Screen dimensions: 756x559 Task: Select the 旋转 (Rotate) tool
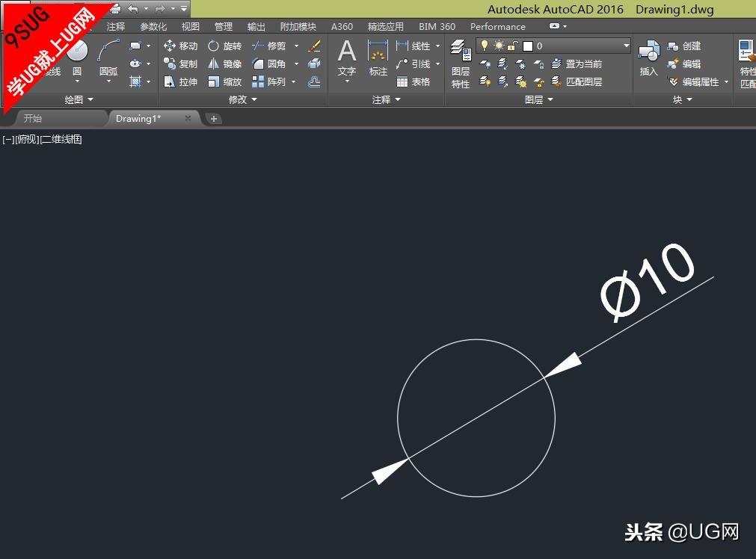click(224, 46)
